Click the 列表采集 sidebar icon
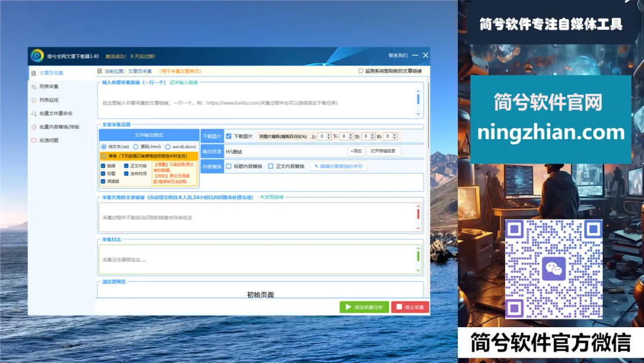Viewport: 644px width, 363px height. 33,87
